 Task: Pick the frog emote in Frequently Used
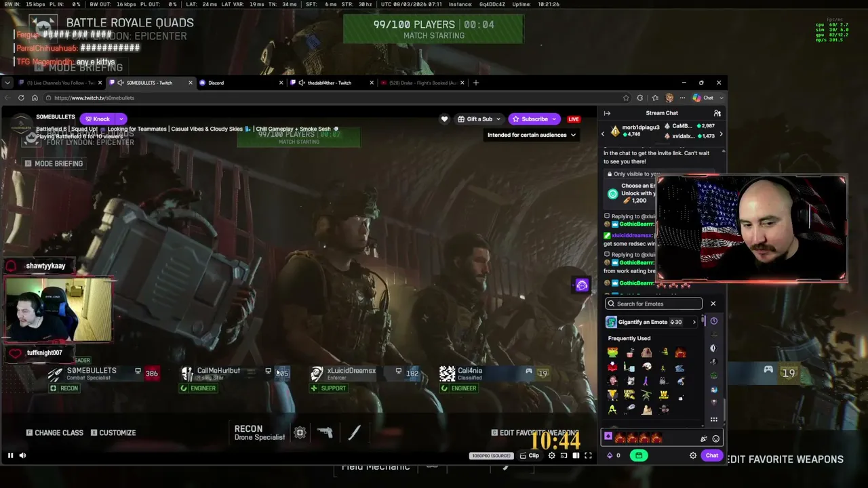612,352
